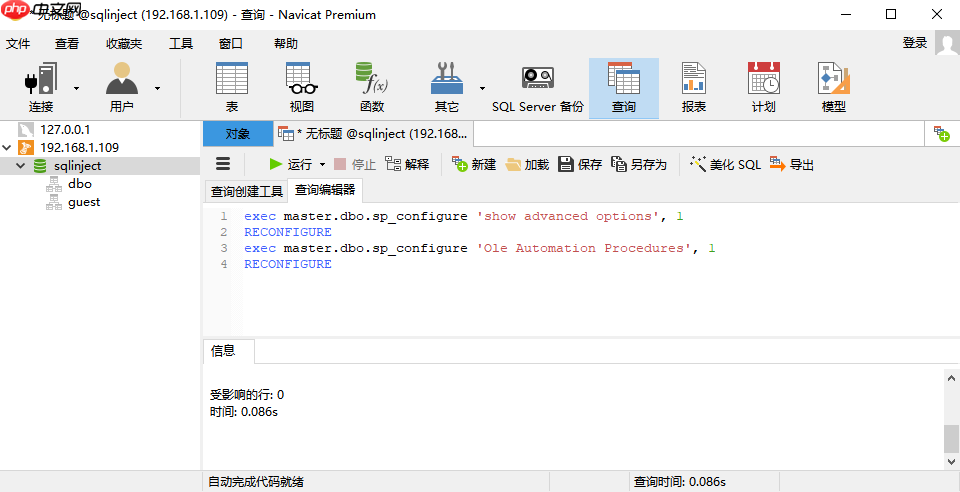Click 查询时间: 0.086s in status bar
This screenshot has width=960, height=492.
coord(680,482)
